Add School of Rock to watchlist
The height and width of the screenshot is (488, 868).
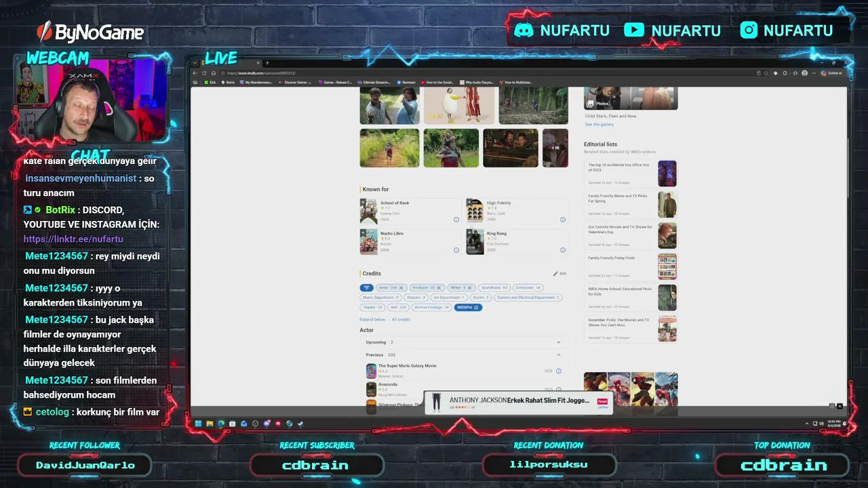pyautogui.click(x=362, y=202)
